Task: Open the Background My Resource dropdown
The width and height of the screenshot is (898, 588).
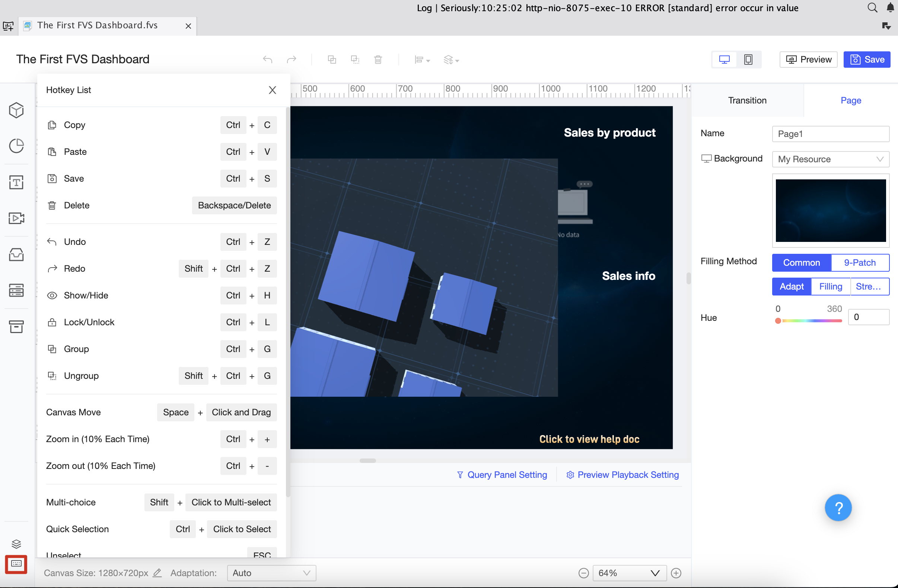Action: coord(831,159)
